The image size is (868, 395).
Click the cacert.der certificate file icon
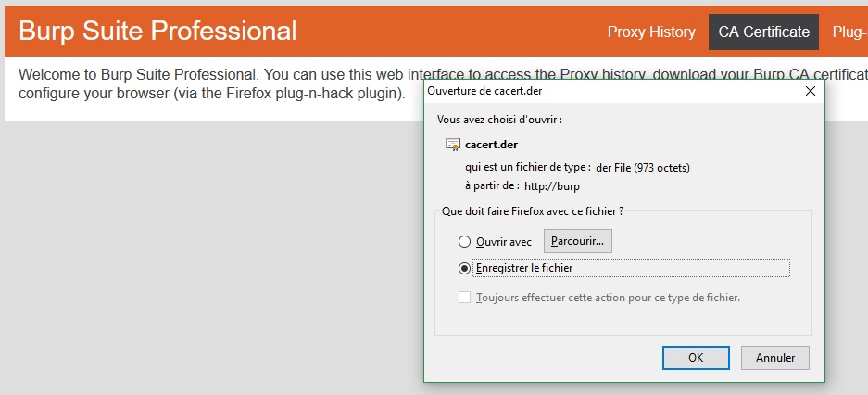[453, 144]
